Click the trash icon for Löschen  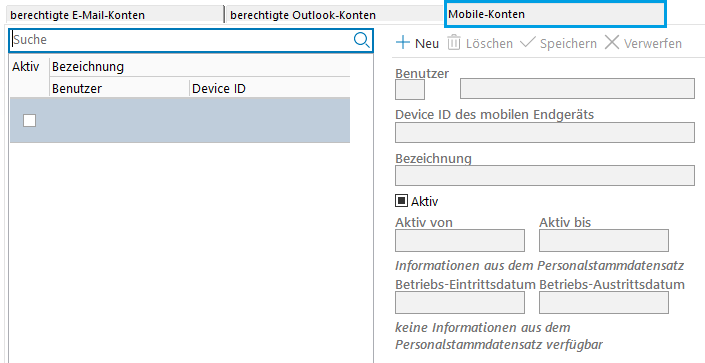coord(454,43)
